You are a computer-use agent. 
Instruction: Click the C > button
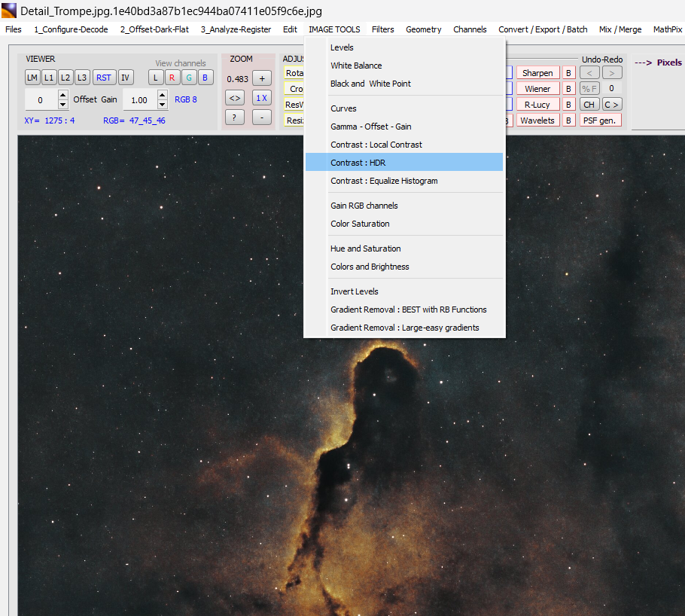pos(612,105)
